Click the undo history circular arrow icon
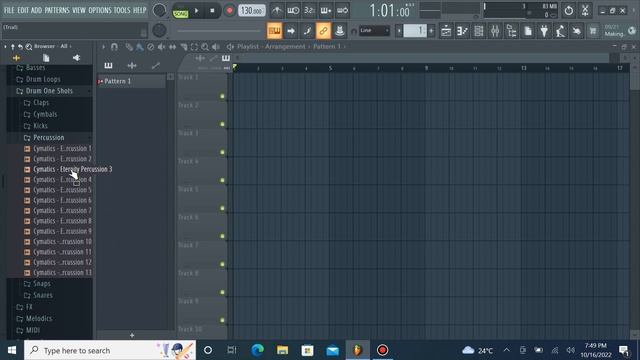 point(569,11)
